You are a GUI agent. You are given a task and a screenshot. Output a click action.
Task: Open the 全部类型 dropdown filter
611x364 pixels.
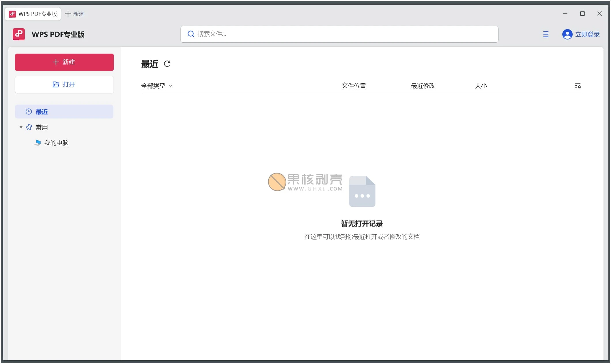tap(156, 85)
